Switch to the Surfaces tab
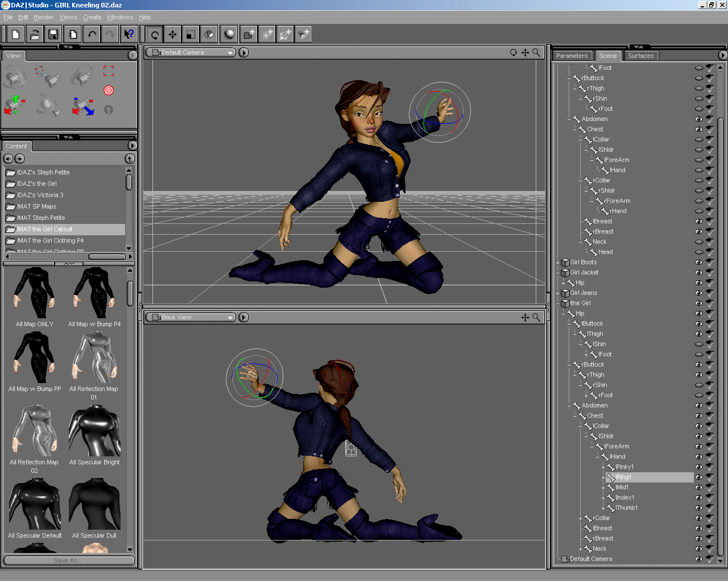 pyautogui.click(x=640, y=56)
